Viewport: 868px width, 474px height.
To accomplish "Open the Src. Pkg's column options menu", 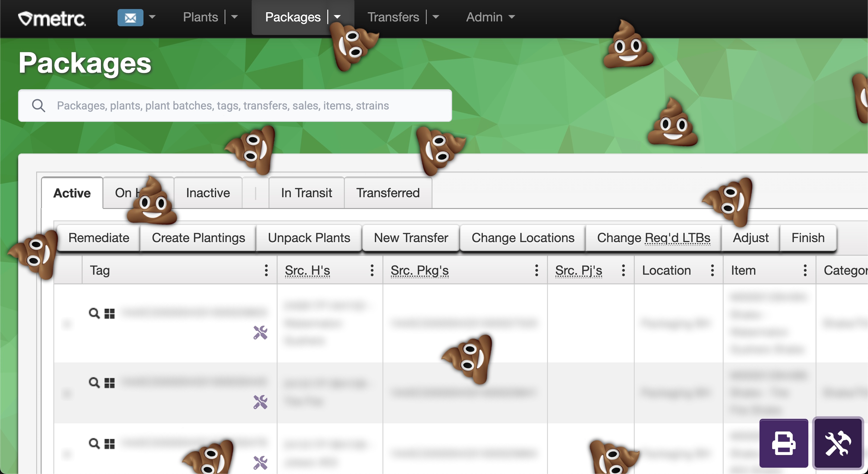I will (536, 270).
